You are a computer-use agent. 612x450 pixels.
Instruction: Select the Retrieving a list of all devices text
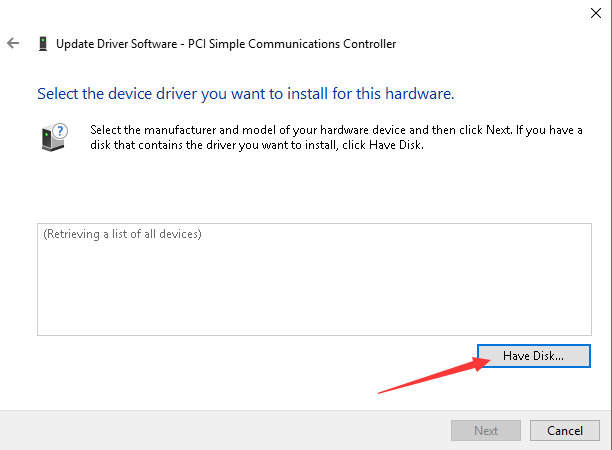point(122,234)
